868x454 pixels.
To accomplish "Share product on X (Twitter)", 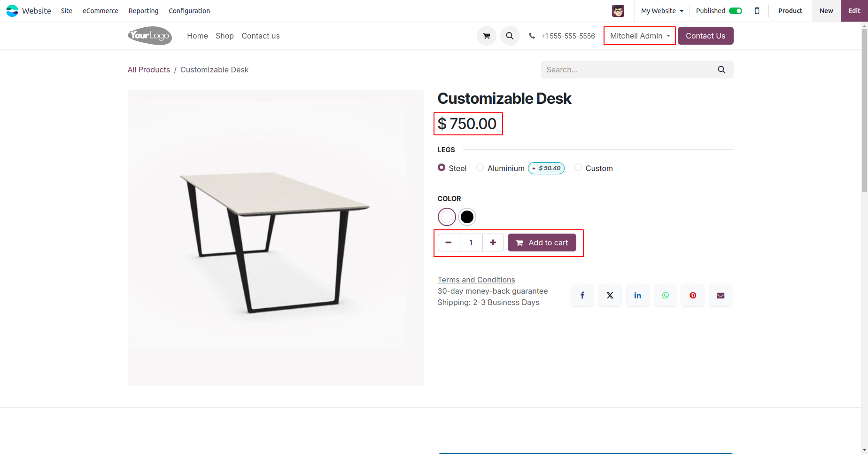I will coord(610,295).
